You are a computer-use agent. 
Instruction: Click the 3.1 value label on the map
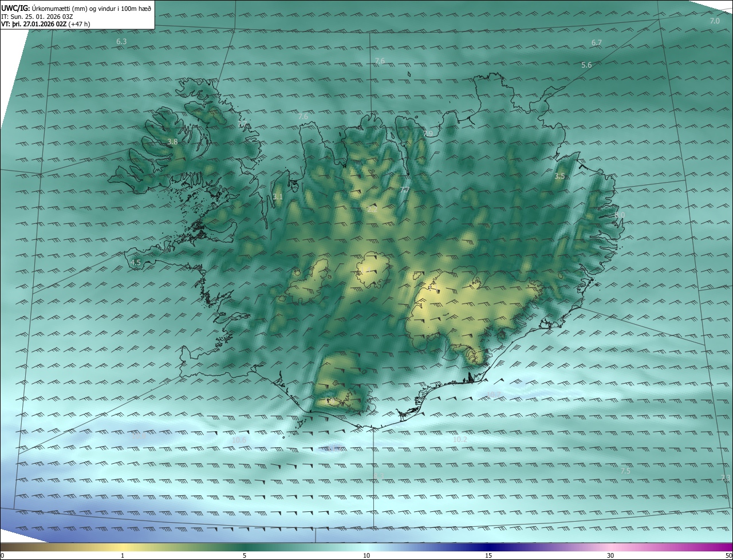pos(278,197)
